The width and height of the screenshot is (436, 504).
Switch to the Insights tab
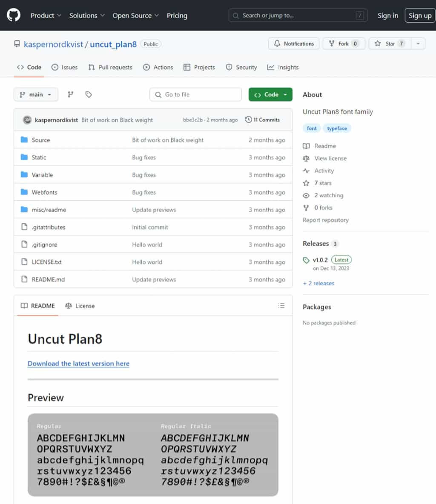pyautogui.click(x=283, y=67)
